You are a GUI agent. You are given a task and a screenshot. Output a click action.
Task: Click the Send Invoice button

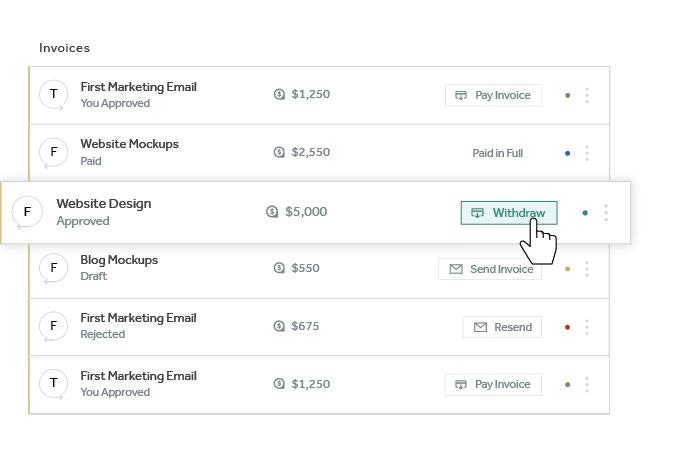[x=490, y=269]
